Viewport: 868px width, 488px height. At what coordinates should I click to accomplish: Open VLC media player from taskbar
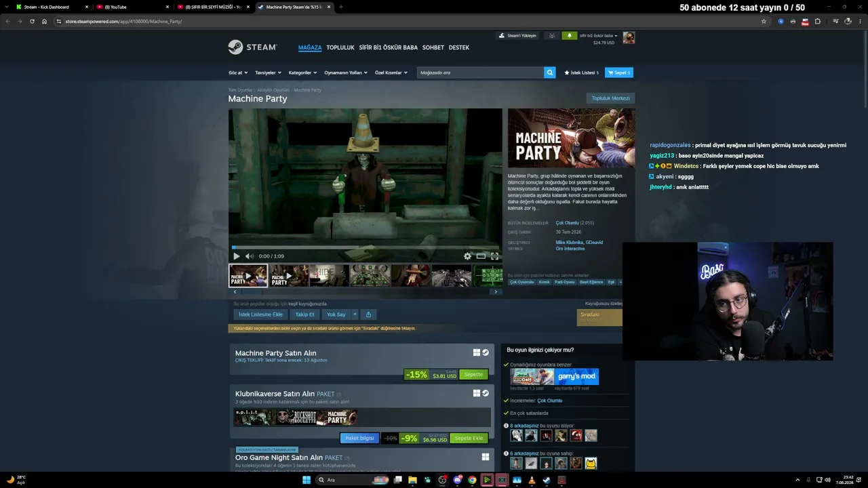(531, 480)
